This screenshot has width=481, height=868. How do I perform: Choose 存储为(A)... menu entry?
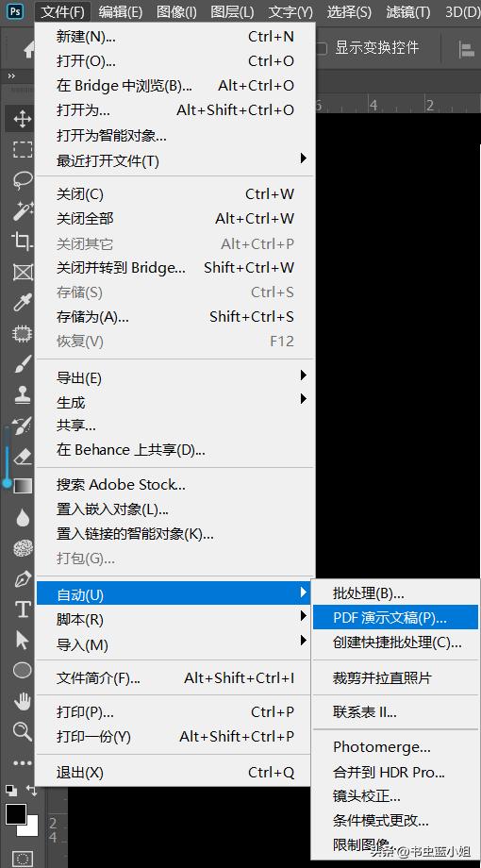(174, 317)
